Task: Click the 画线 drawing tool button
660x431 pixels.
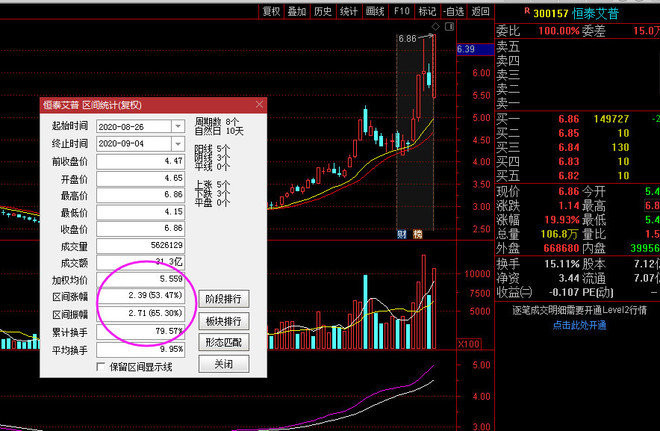Action: pyautogui.click(x=375, y=11)
